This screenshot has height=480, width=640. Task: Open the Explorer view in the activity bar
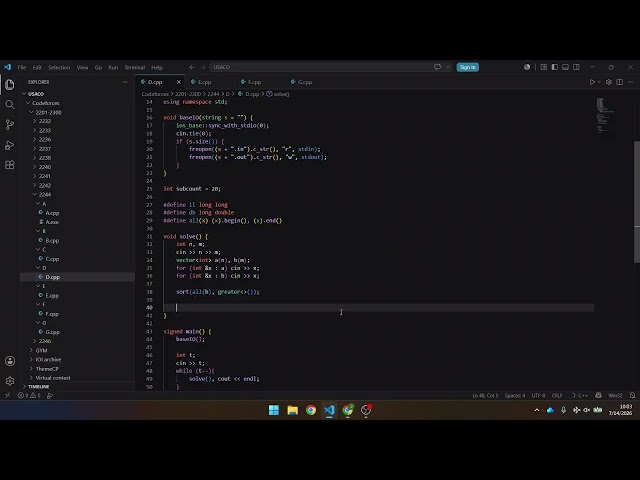point(10,84)
